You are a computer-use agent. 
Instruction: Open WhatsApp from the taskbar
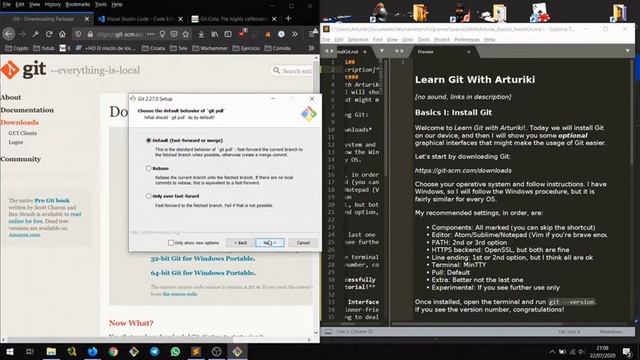(176, 351)
